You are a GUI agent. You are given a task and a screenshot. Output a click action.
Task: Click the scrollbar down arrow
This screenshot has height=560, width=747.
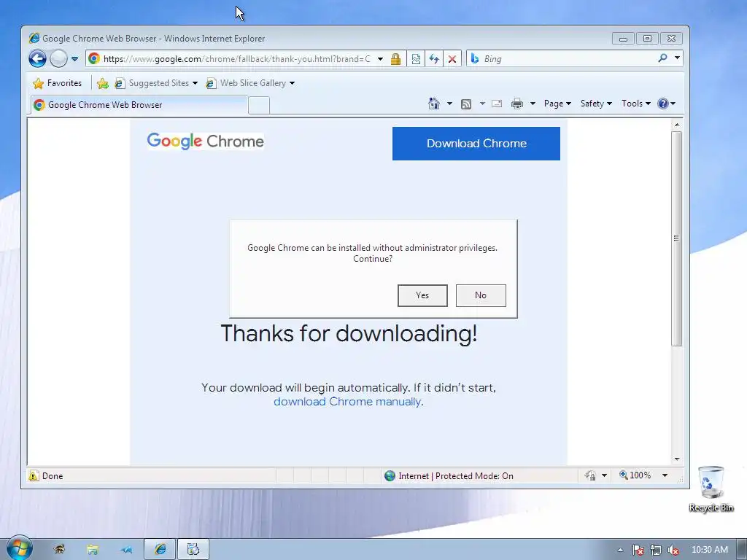click(x=677, y=459)
